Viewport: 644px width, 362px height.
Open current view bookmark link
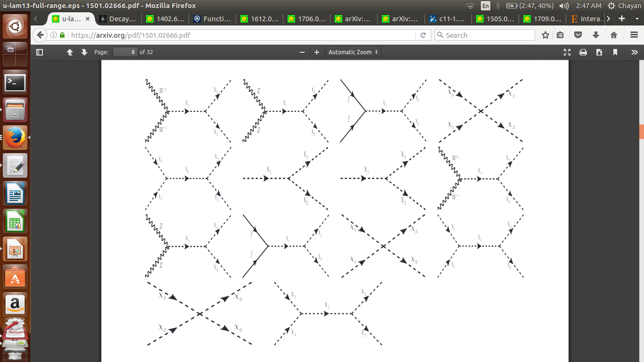click(x=615, y=52)
